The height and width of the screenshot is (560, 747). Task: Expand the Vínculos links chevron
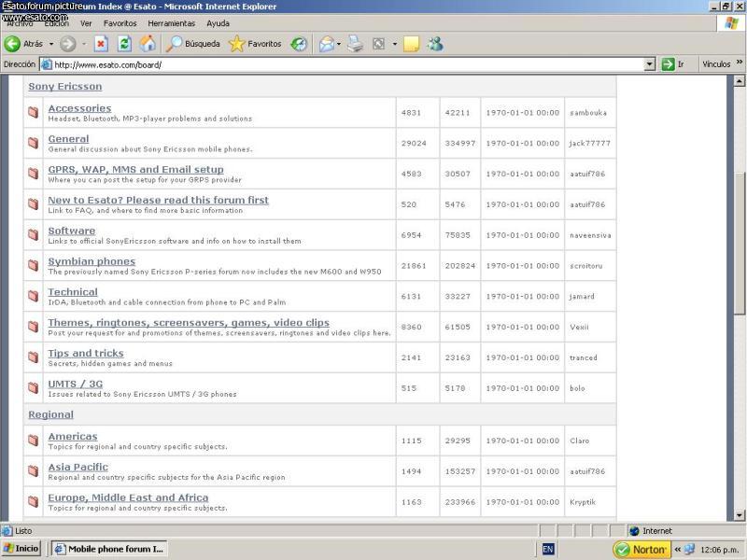pyautogui.click(x=740, y=63)
